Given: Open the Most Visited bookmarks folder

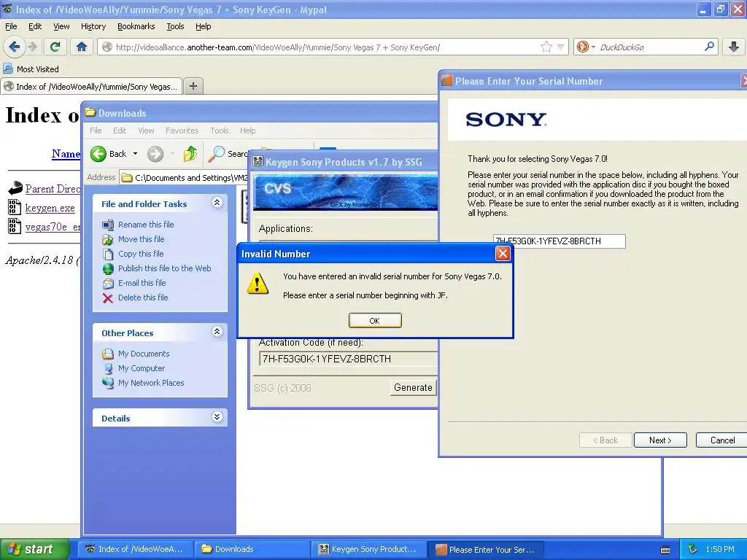Looking at the screenshot, I should click(31, 69).
